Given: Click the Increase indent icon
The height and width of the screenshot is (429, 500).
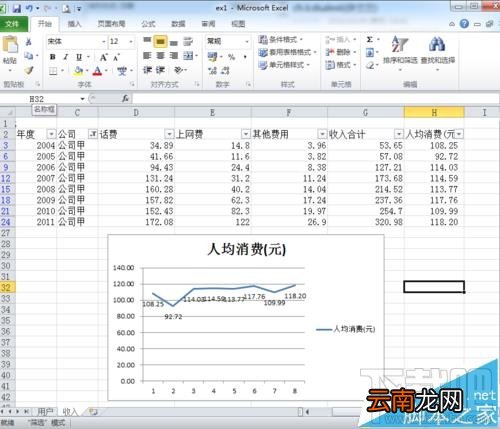Looking at the screenshot, I should 160,70.
